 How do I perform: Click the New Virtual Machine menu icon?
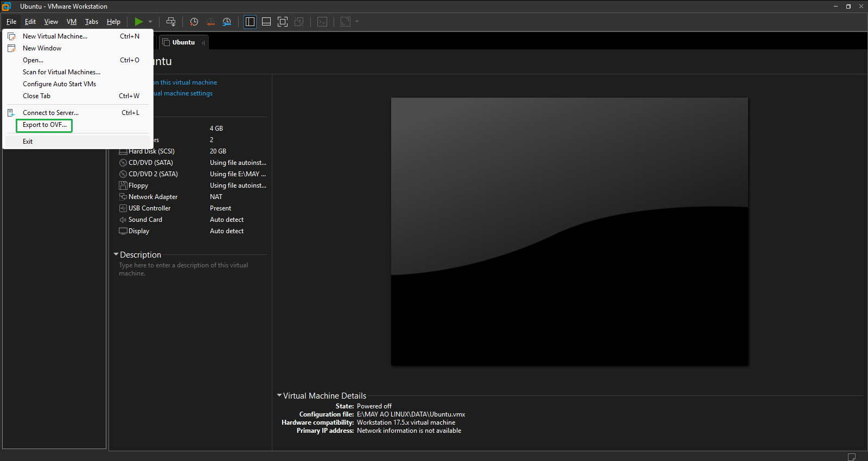click(11, 36)
